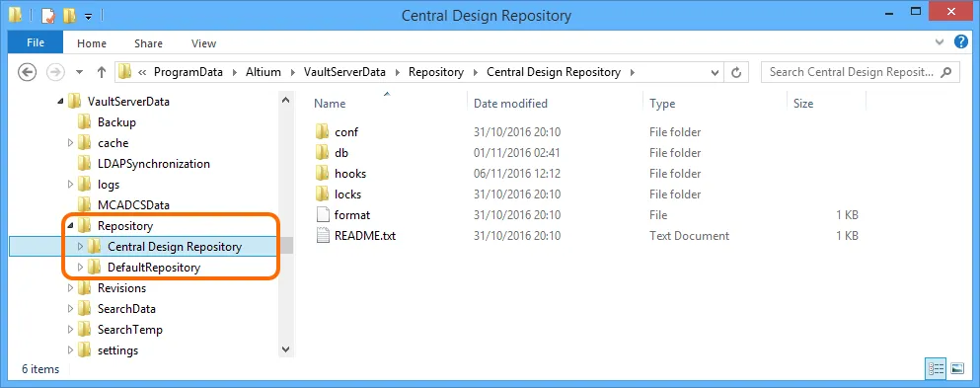Viewport: 980px width, 388px height.
Task: Sort by Date modified column header
Action: 510,103
